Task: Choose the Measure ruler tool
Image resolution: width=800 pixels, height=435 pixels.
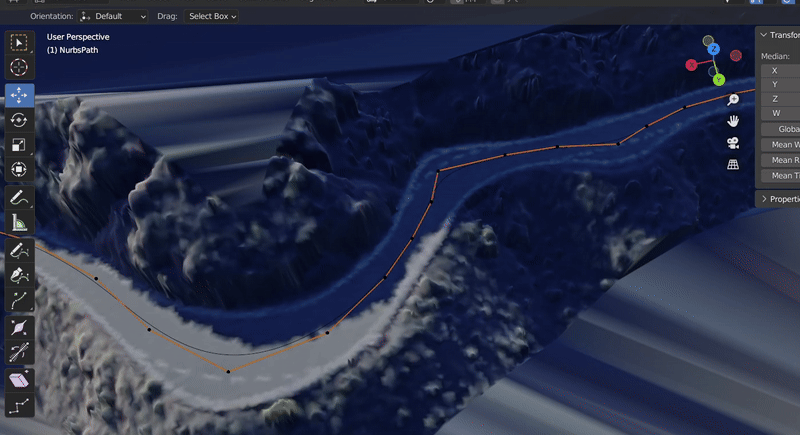Action: click(x=19, y=222)
